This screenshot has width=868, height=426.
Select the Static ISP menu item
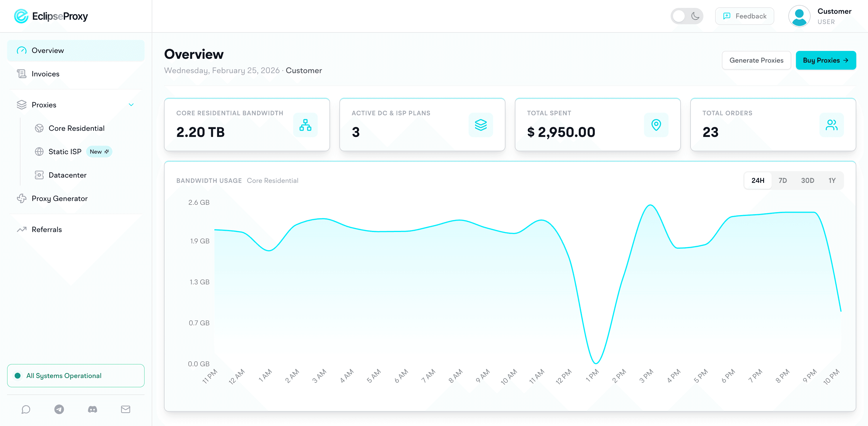point(65,151)
